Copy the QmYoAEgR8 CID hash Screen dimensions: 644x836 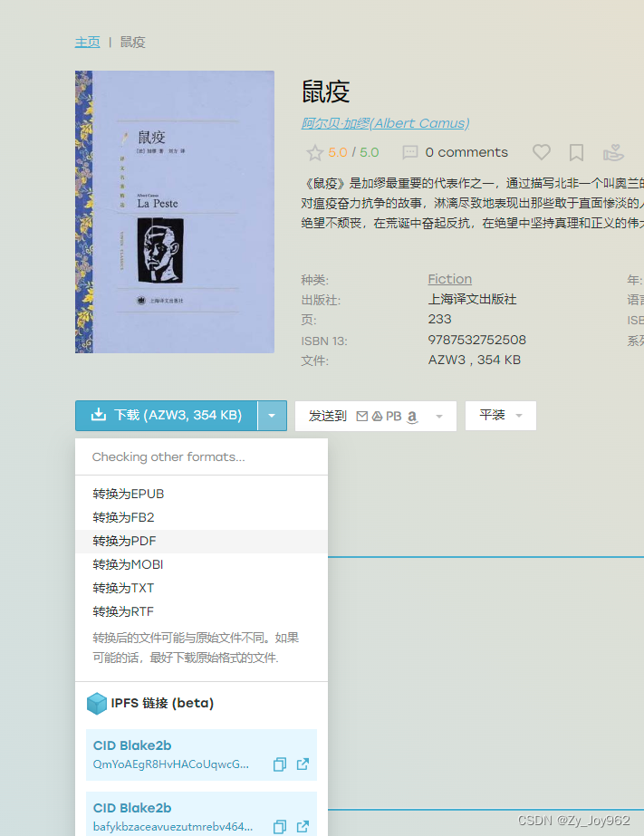(x=279, y=764)
